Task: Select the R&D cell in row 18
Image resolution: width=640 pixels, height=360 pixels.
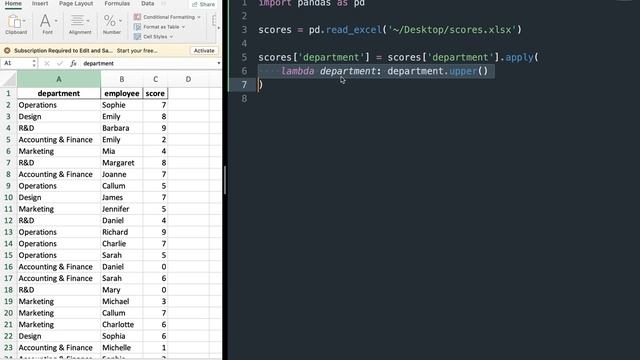Action: pyautogui.click(x=59, y=290)
